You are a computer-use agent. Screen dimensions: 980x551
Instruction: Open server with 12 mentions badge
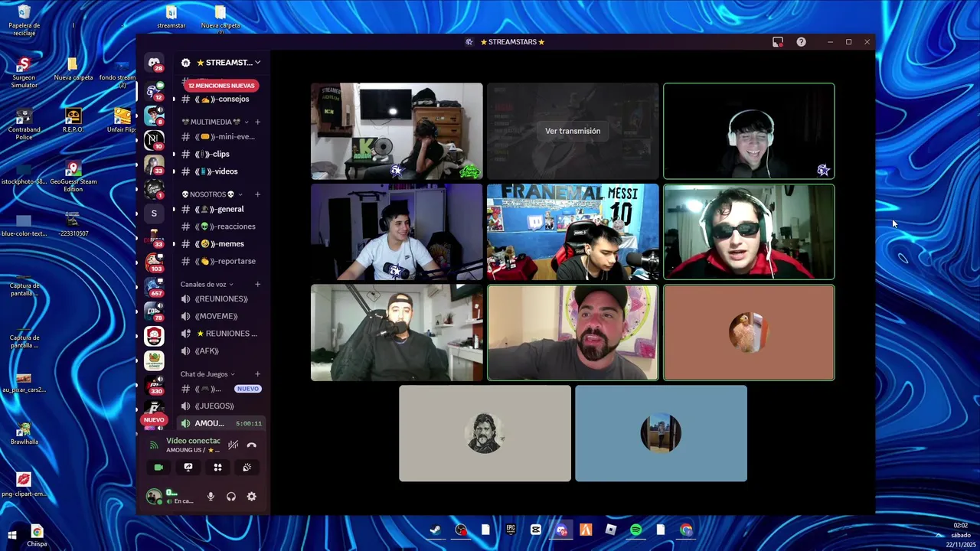154,92
